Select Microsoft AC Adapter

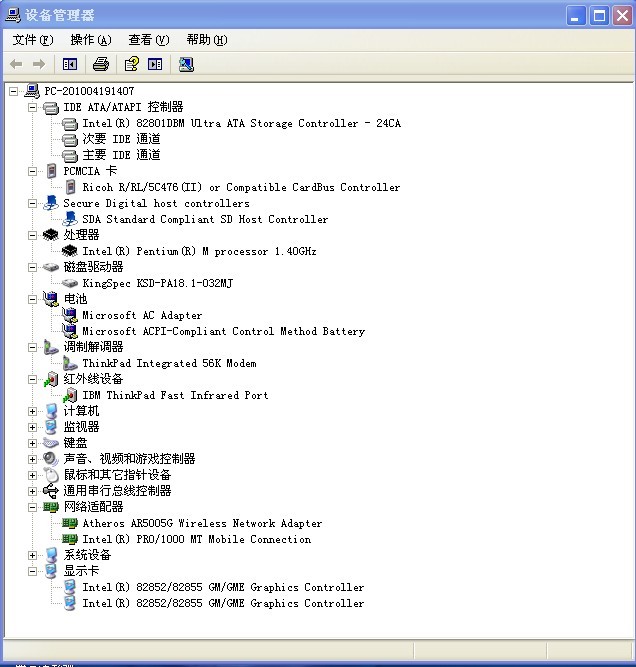pyautogui.click(x=142, y=316)
